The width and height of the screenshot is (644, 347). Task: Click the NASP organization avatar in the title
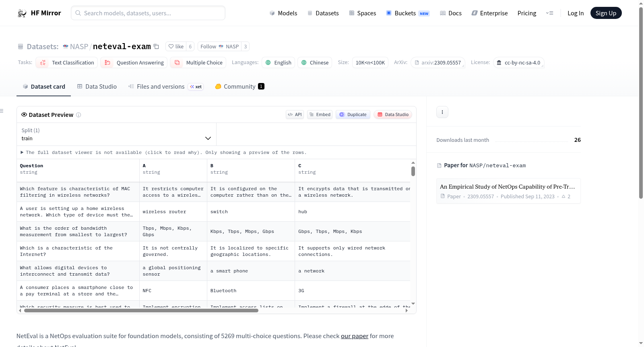point(66,47)
